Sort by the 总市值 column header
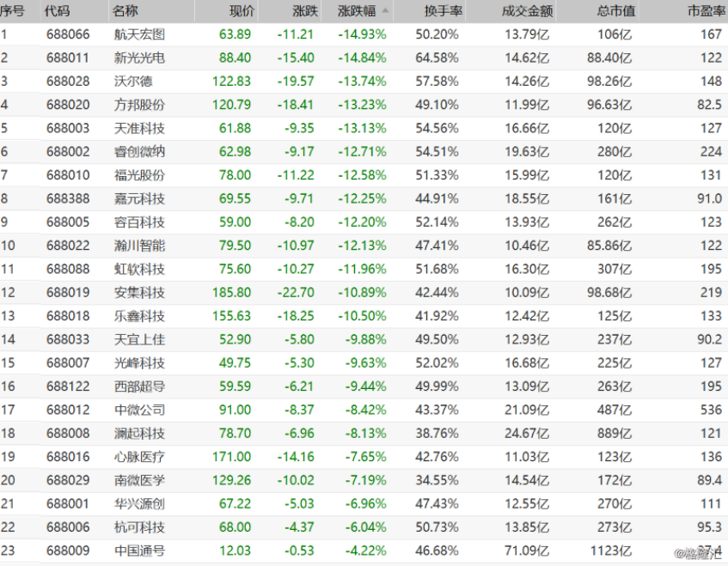 pyautogui.click(x=616, y=10)
